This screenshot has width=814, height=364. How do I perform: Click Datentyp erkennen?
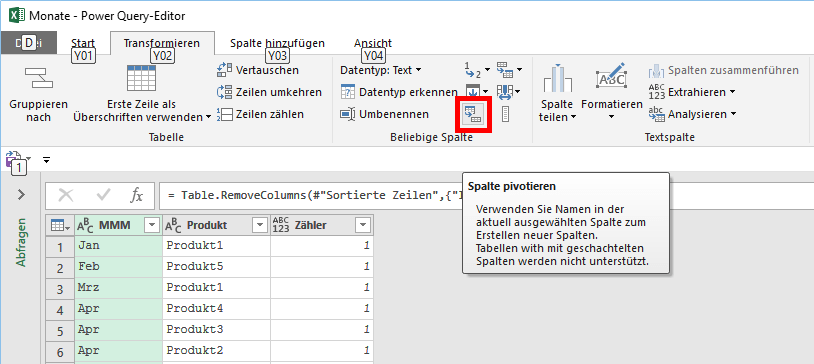pos(399,92)
